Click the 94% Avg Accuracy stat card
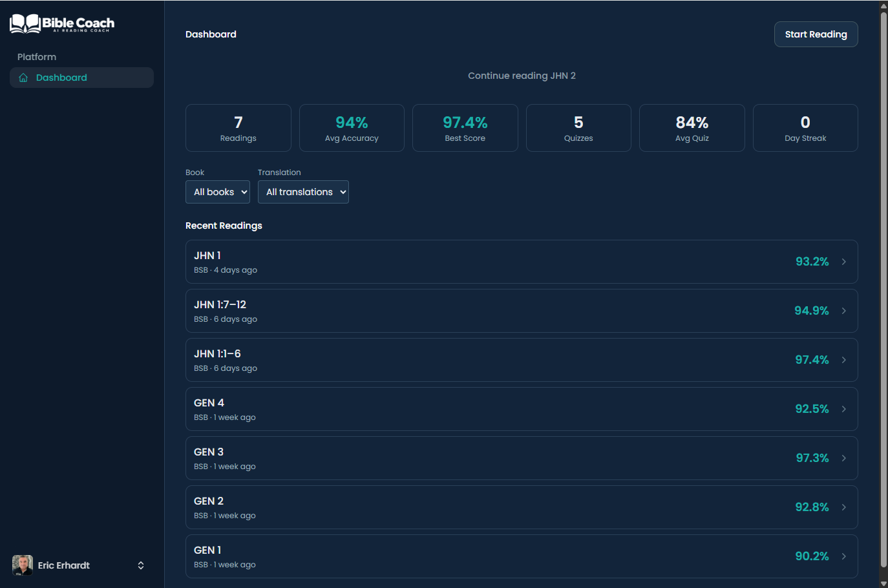Image resolution: width=888 pixels, height=588 pixels. pos(352,128)
